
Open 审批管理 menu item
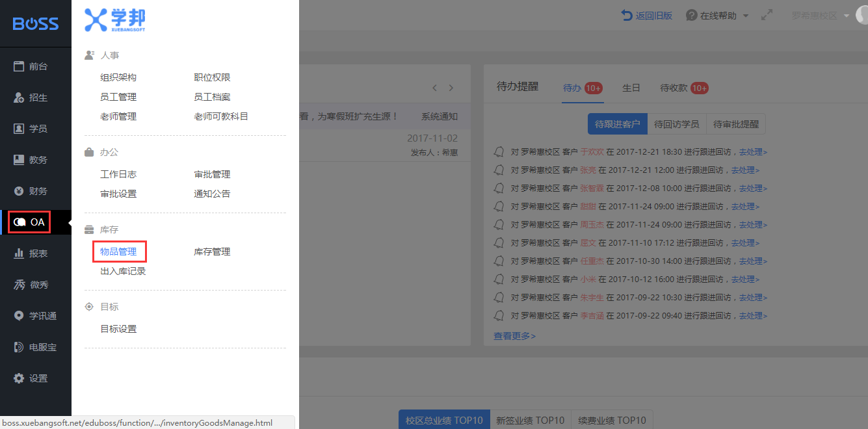click(x=212, y=174)
